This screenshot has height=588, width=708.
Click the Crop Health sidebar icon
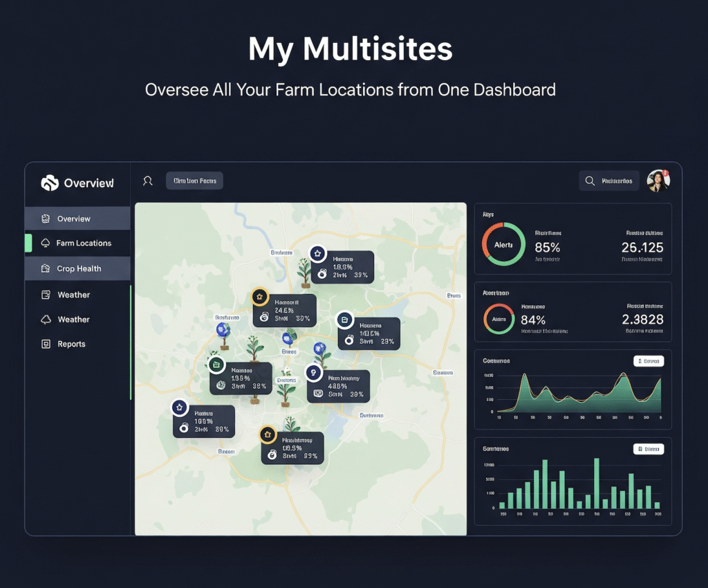(46, 268)
